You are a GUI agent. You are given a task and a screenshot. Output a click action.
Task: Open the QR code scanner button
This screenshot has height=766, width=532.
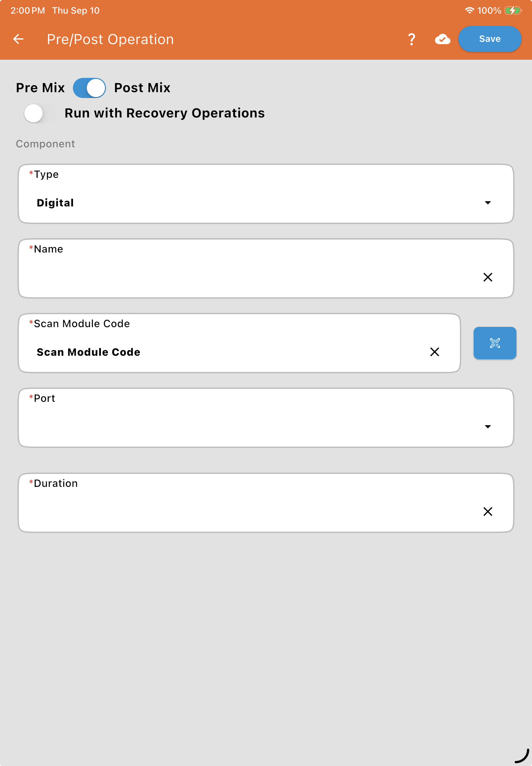pos(495,343)
